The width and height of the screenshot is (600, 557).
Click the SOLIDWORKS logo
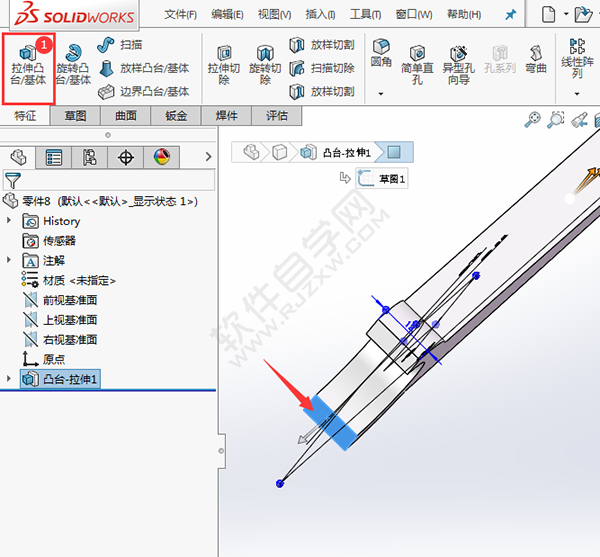tap(74, 15)
